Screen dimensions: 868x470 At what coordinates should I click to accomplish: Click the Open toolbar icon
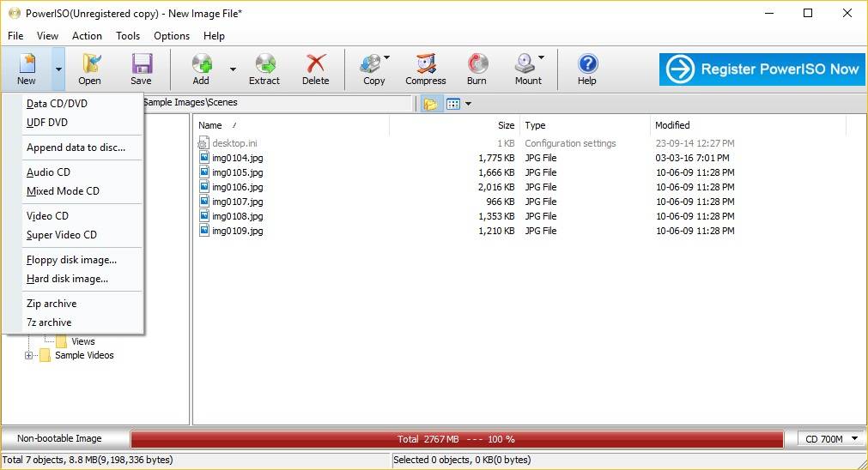coord(91,63)
